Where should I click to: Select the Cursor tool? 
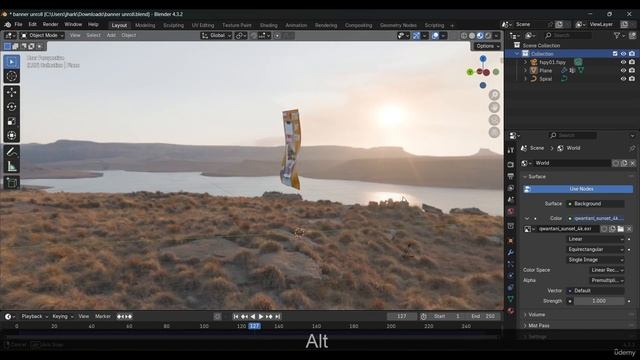point(11,76)
